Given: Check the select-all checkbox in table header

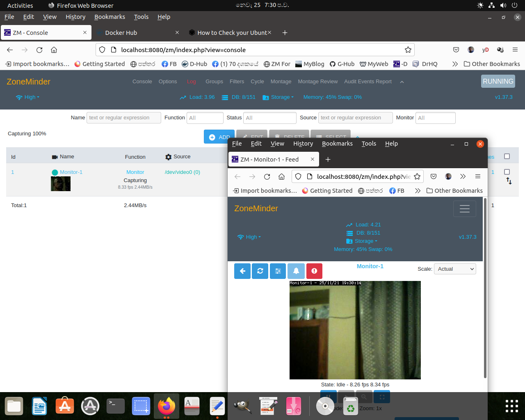Looking at the screenshot, I should click(507, 157).
